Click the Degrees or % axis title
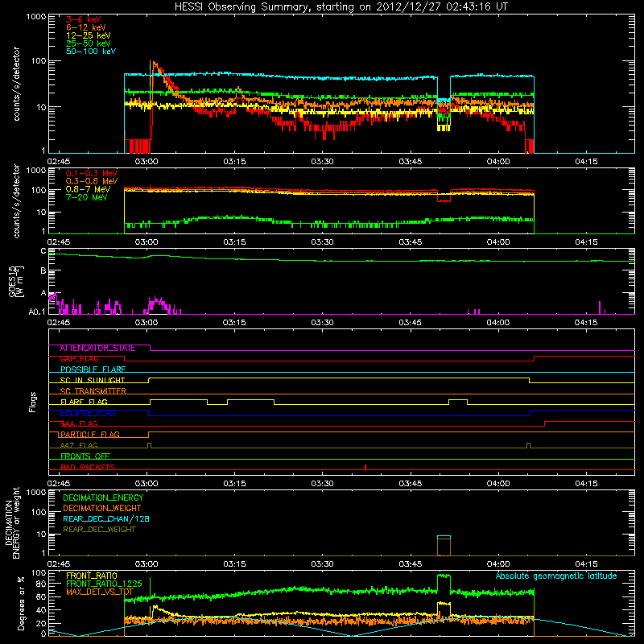The image size is (644, 644). tap(21, 603)
